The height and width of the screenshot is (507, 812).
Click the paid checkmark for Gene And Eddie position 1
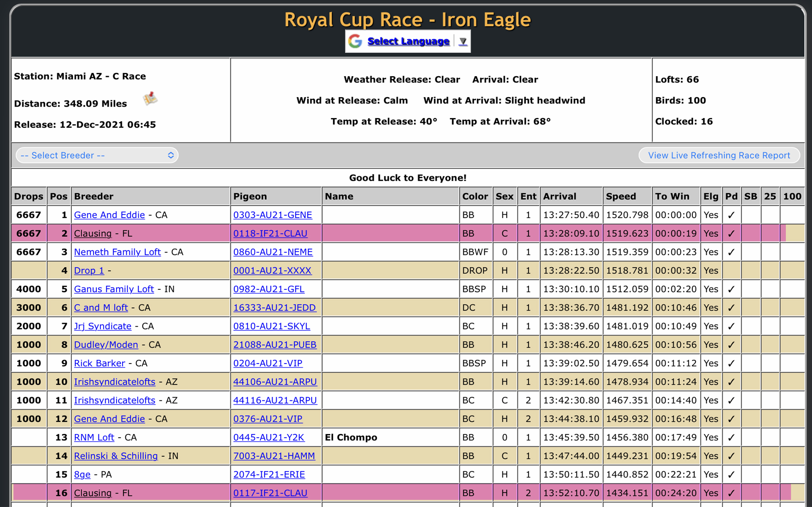(731, 215)
